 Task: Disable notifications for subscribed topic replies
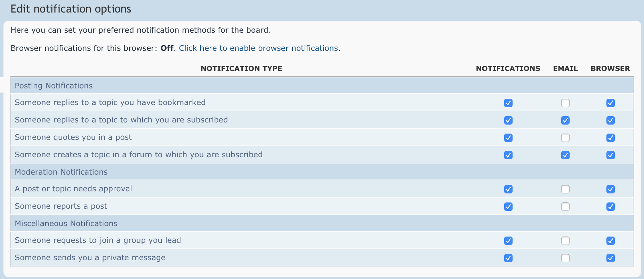[508, 120]
